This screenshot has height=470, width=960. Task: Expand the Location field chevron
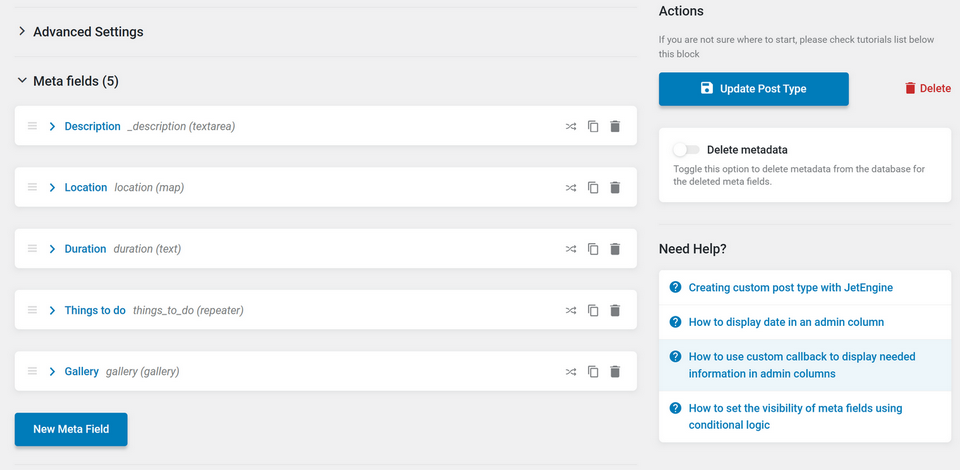pos(52,188)
